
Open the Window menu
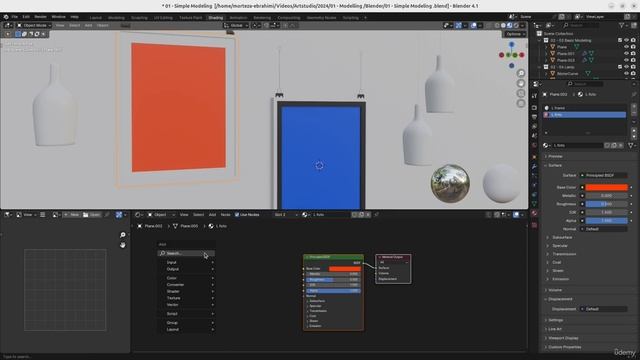[x=58, y=17]
